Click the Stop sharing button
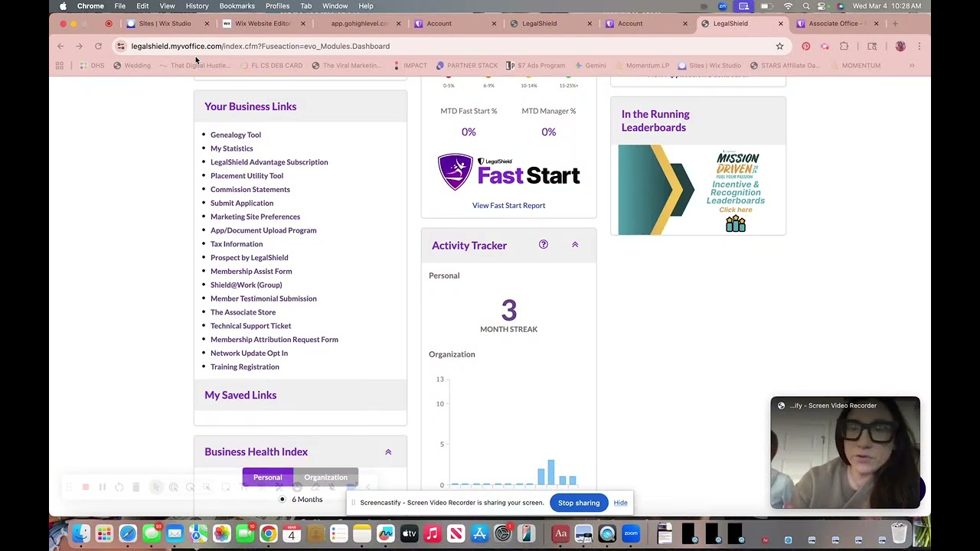980x551 pixels. tap(579, 503)
